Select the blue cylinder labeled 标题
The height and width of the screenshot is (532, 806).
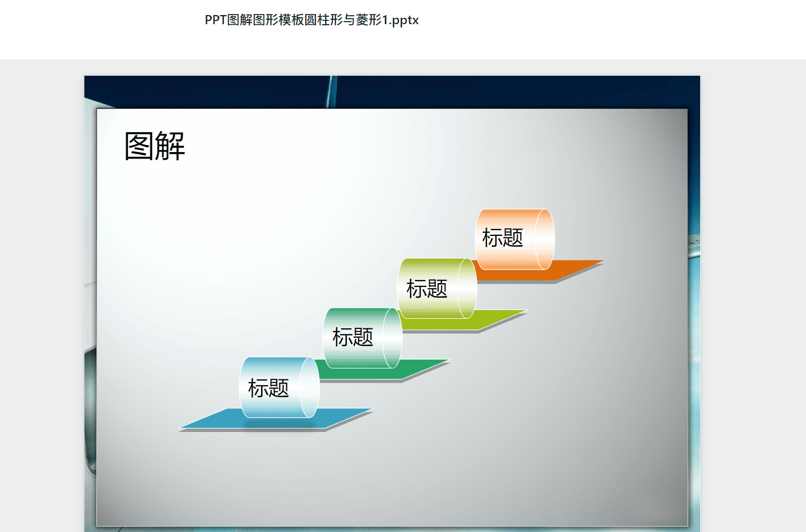279,387
